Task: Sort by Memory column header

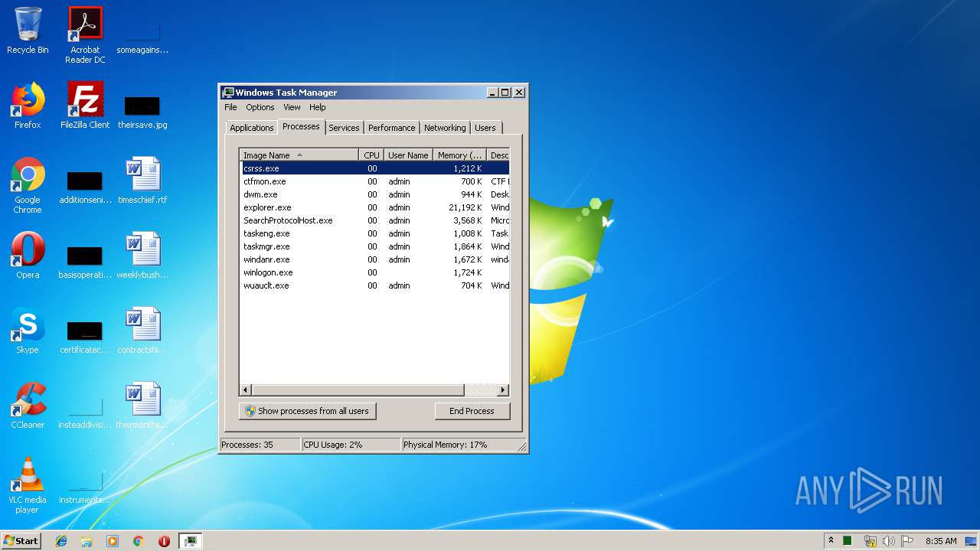Action: point(459,155)
